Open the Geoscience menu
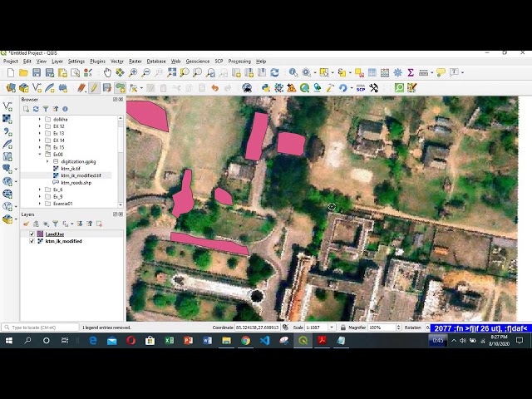 pyautogui.click(x=198, y=62)
